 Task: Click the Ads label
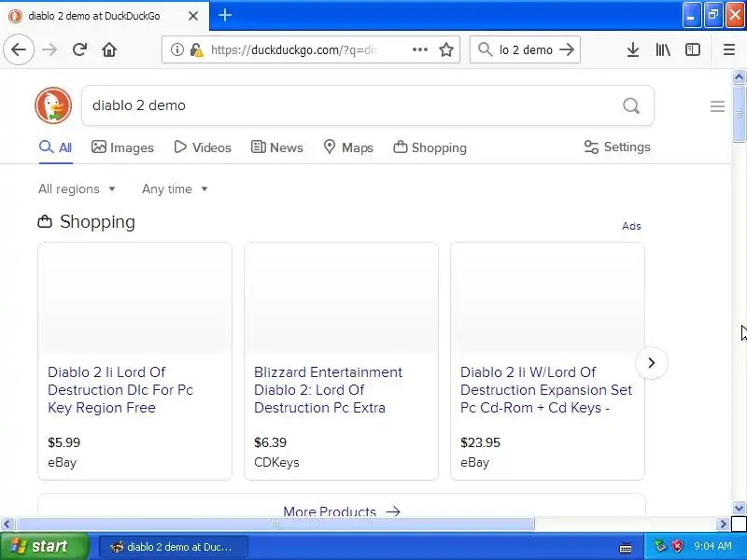pyautogui.click(x=631, y=226)
